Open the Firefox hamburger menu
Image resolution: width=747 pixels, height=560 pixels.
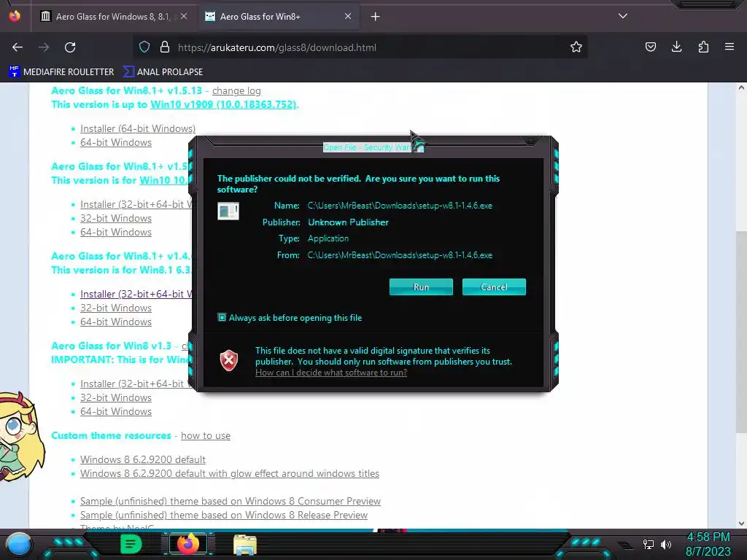[x=729, y=47]
